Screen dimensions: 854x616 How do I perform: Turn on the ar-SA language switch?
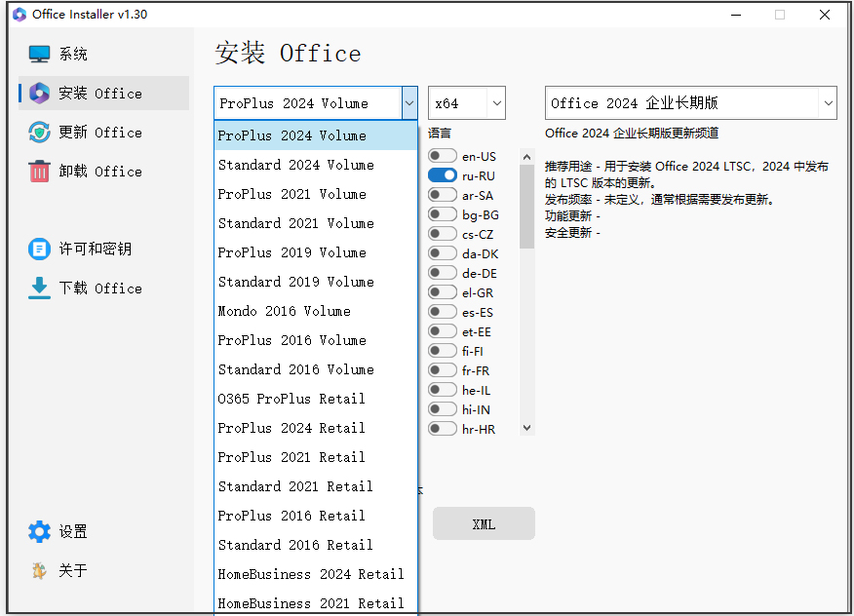point(443,195)
